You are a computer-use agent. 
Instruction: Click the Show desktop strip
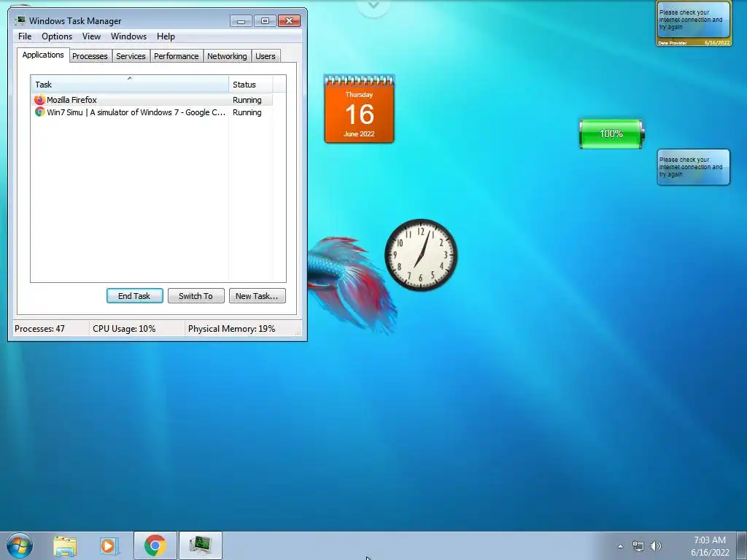point(742,545)
